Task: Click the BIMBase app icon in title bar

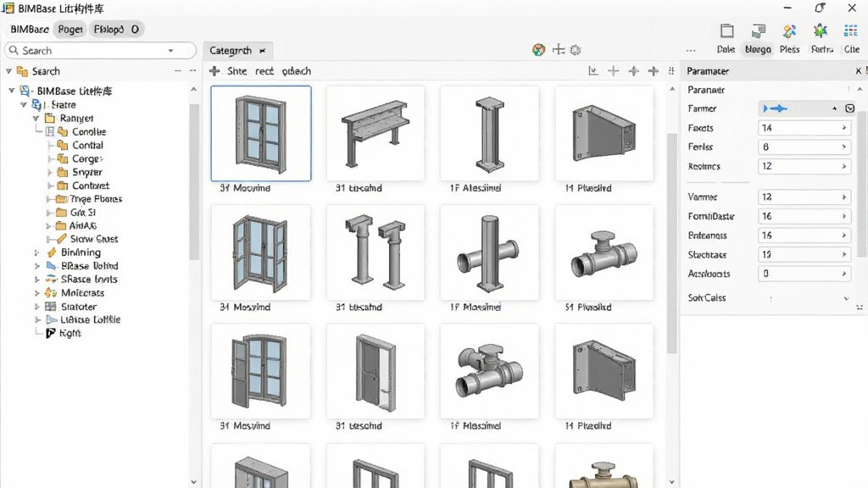Action: pos(8,8)
